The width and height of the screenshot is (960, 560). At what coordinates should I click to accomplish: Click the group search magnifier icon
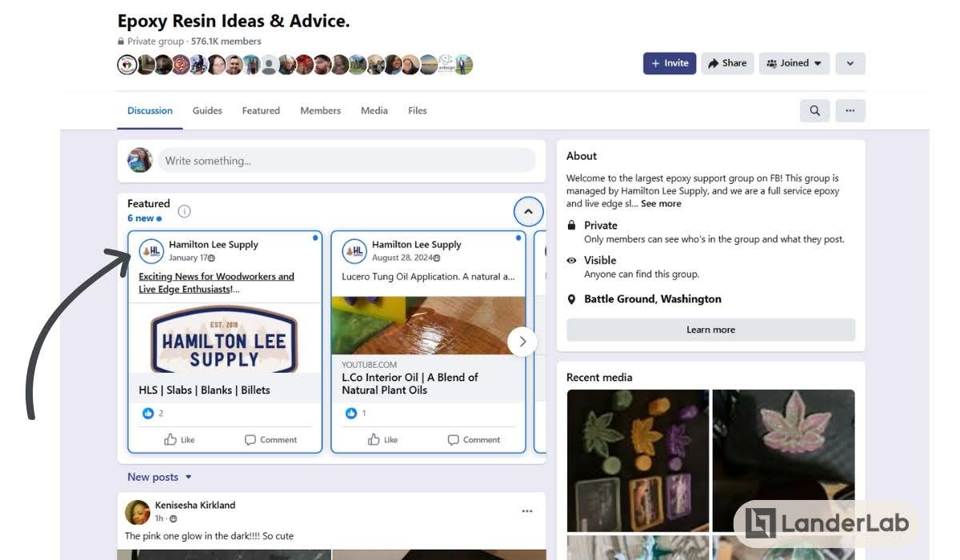814,110
